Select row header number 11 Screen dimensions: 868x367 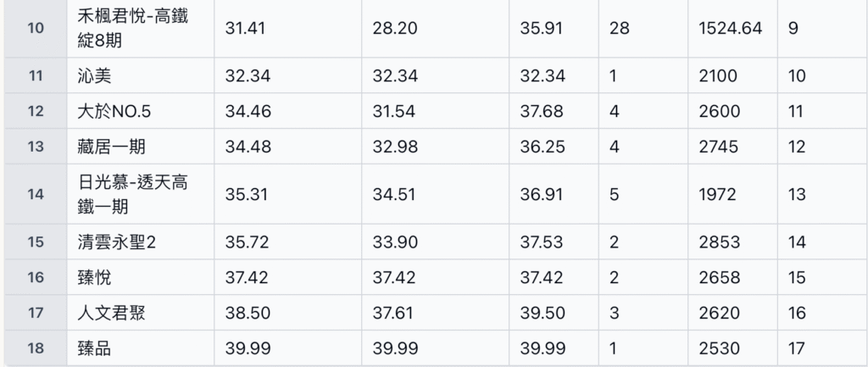click(36, 75)
